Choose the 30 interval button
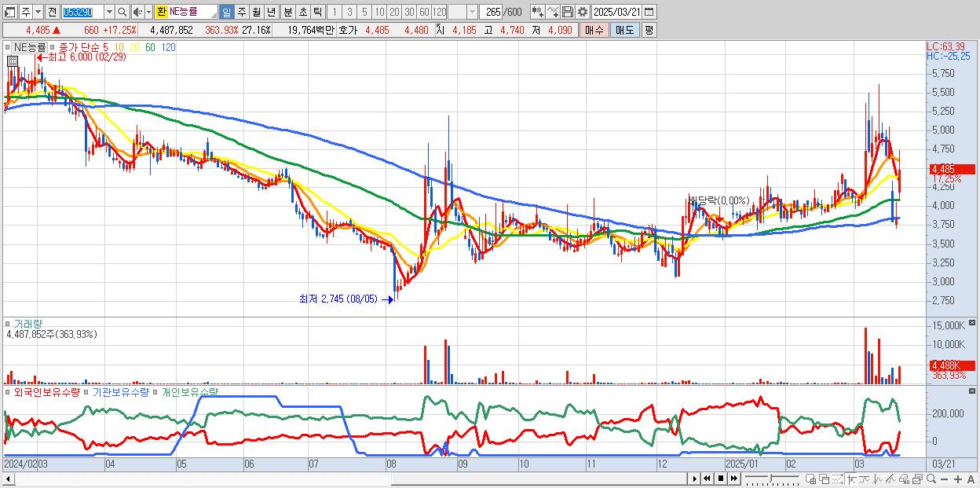 pos(409,12)
